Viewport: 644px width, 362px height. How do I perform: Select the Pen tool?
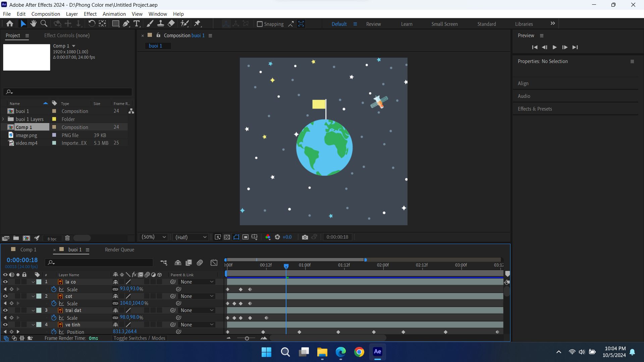(x=126, y=23)
